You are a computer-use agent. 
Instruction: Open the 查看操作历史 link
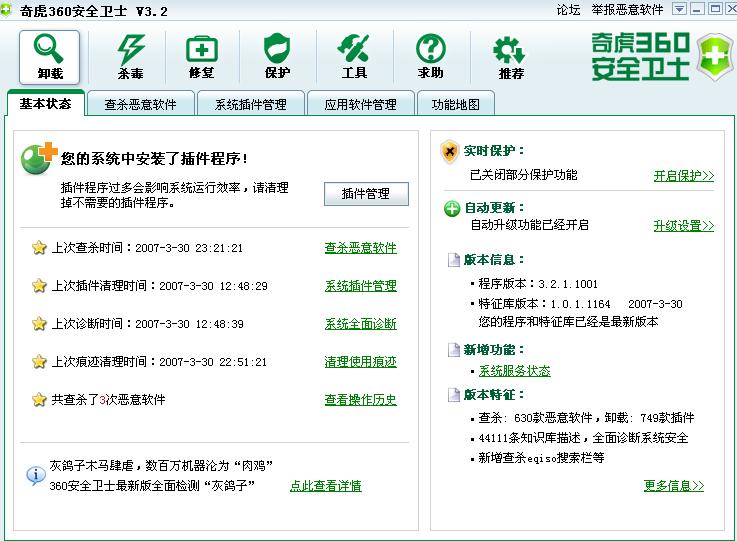[361, 400]
